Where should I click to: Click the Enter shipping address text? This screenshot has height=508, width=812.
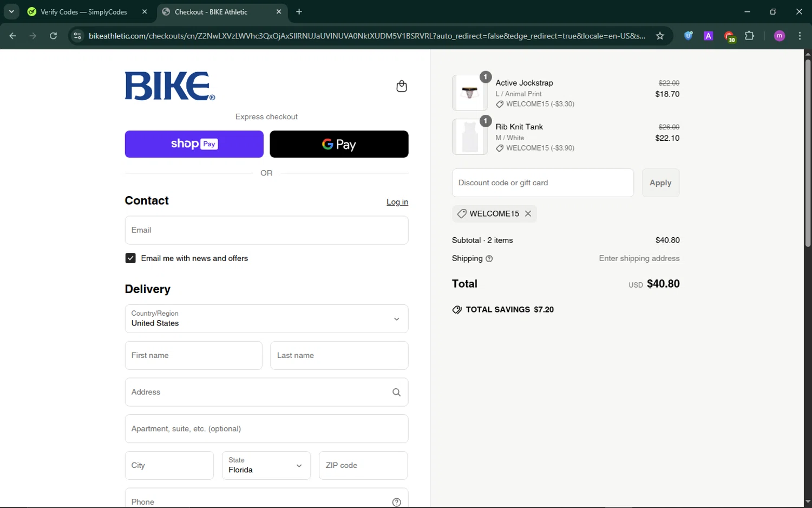point(639,258)
